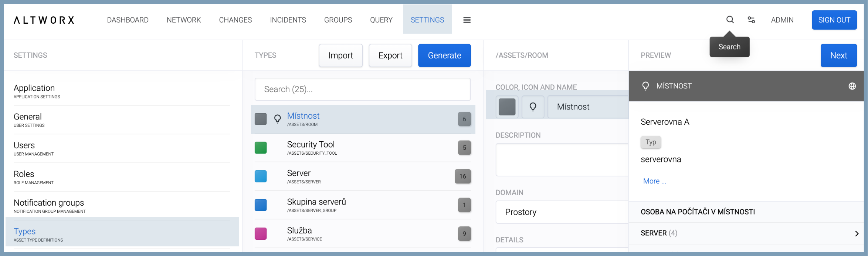868x256 pixels.
Task: Expand More ... in preview
Action: [x=654, y=181]
